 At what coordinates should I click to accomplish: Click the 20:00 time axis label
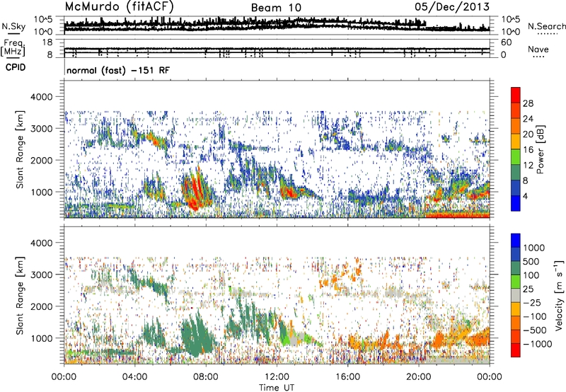point(419,377)
